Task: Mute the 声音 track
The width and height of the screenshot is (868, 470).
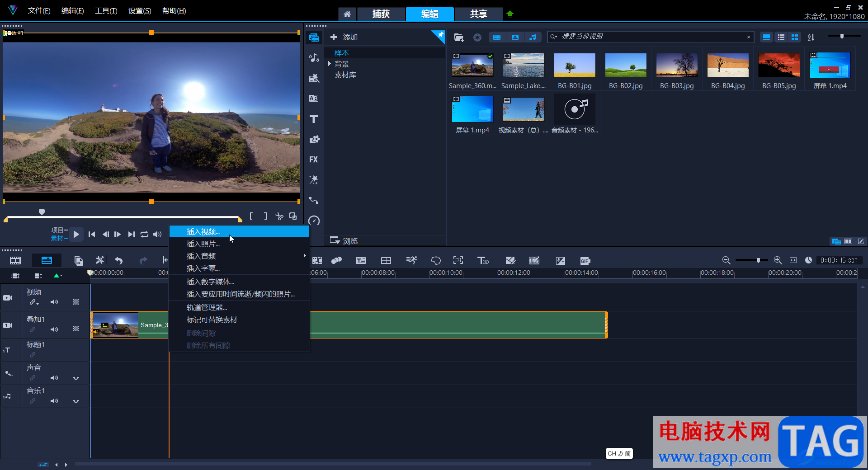Action: click(54, 378)
